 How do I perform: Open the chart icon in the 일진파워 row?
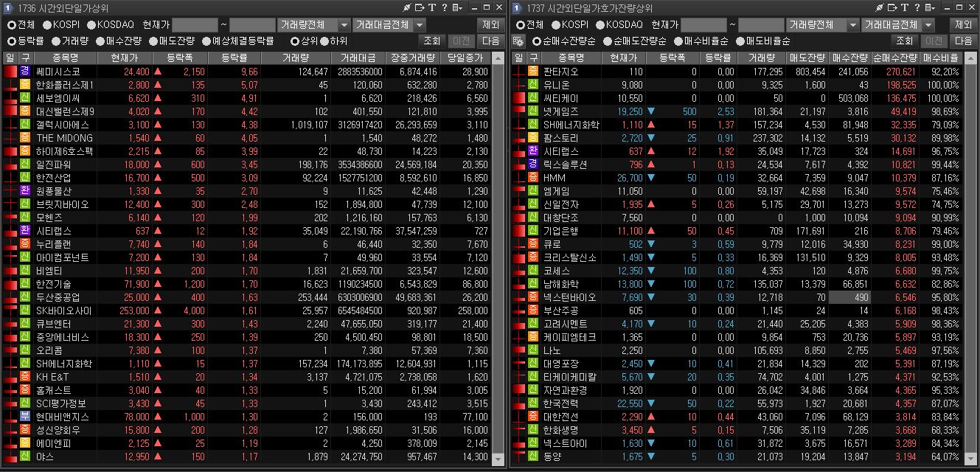coord(10,164)
